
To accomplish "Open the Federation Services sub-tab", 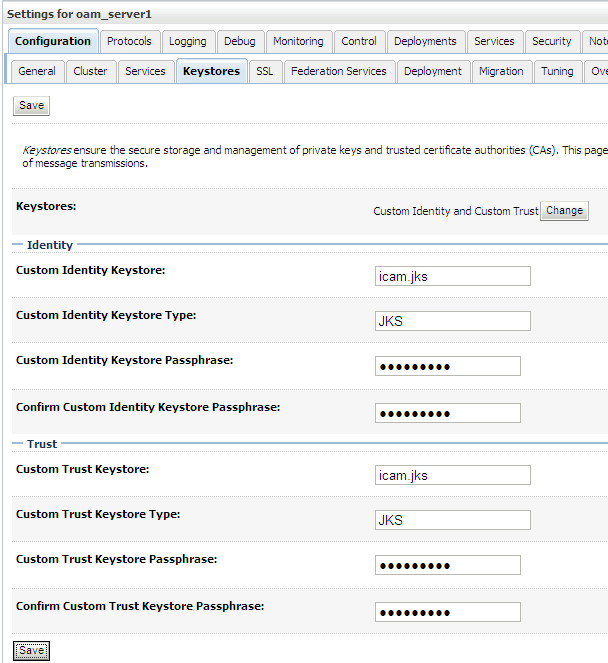I will (339, 71).
